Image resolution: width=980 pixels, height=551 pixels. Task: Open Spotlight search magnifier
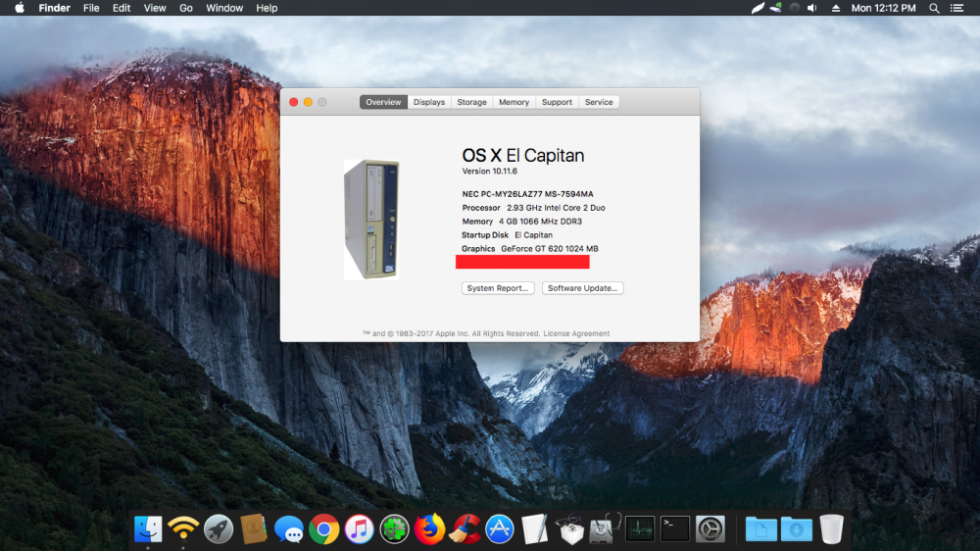pyautogui.click(x=934, y=8)
